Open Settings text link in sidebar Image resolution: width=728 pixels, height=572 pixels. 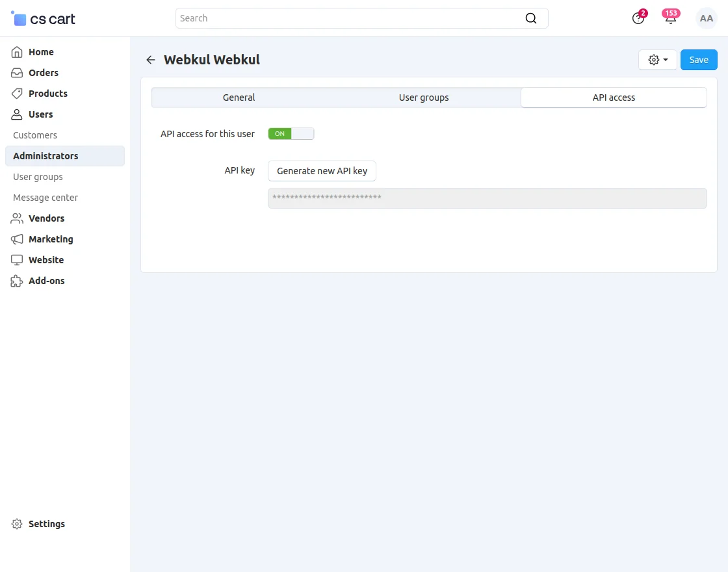click(x=46, y=524)
